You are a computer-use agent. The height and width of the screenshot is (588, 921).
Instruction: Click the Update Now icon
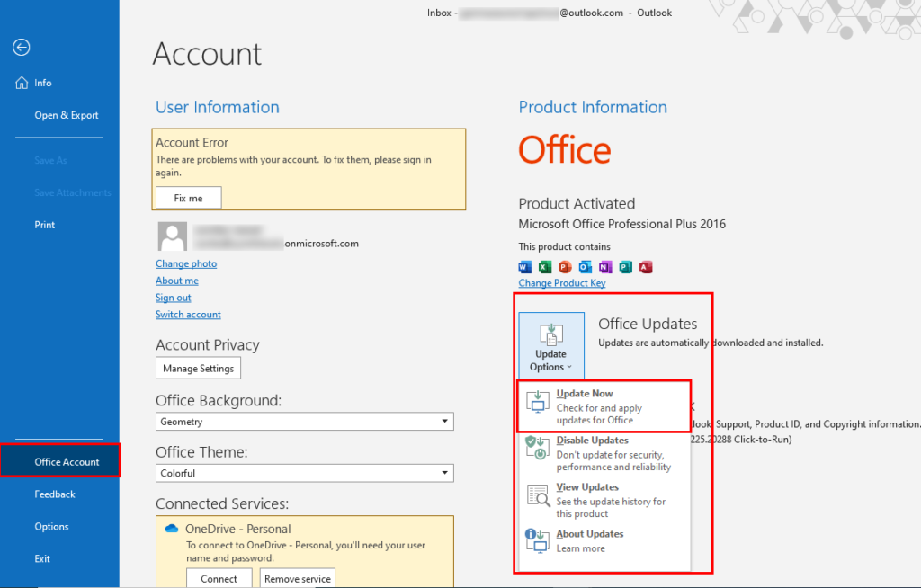click(x=538, y=402)
